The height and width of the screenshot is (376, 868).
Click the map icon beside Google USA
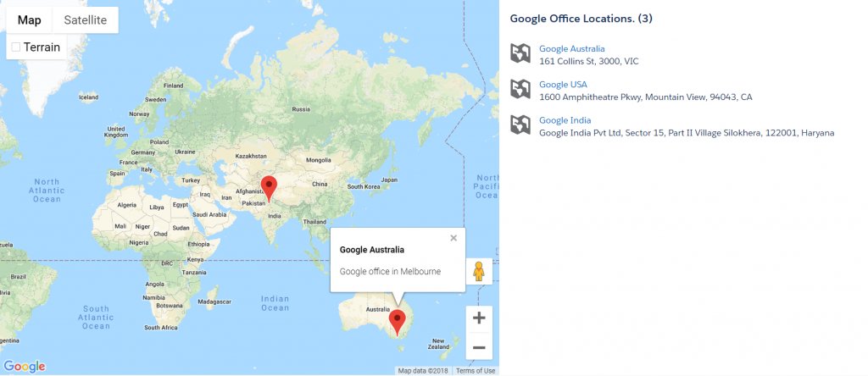coord(520,89)
